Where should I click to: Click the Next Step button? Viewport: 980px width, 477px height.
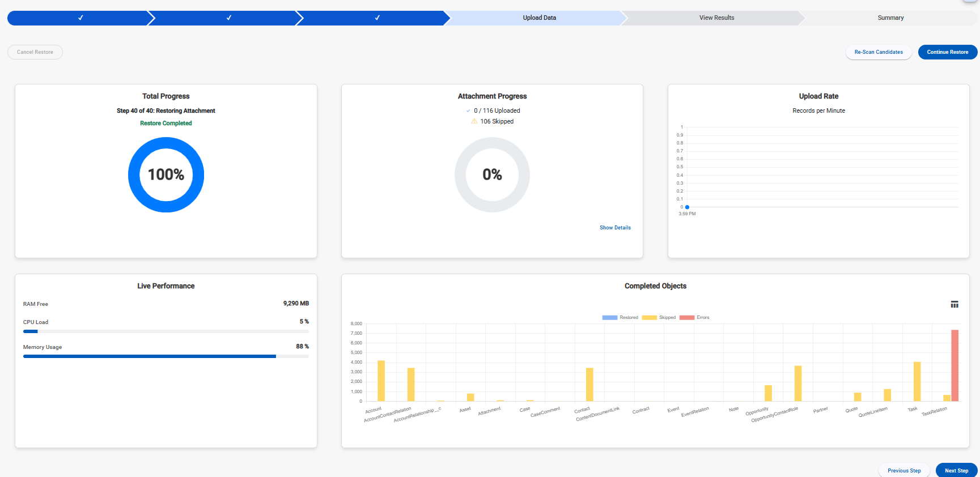click(x=956, y=470)
